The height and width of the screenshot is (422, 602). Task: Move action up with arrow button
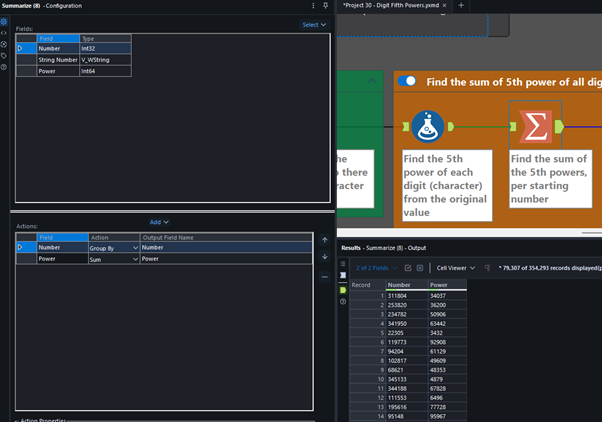(x=324, y=240)
